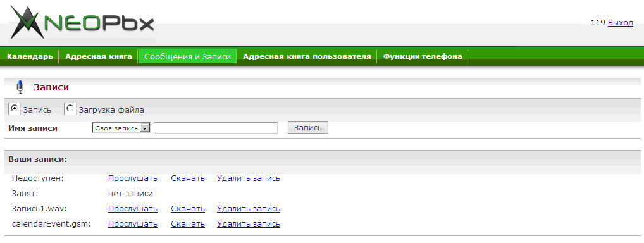Open the Функции телефона tab
This screenshot has height=243, width=644.
tap(423, 56)
